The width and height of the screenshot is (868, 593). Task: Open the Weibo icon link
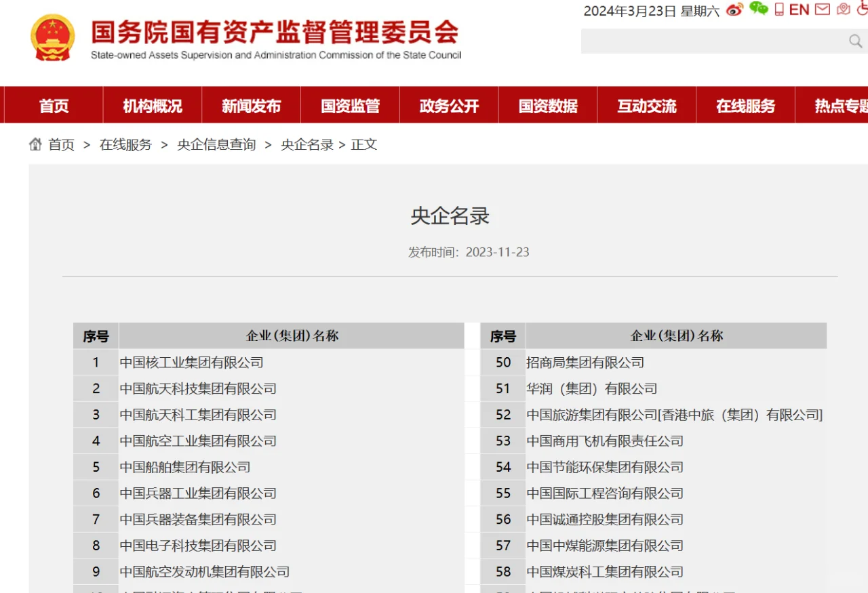[x=734, y=9]
